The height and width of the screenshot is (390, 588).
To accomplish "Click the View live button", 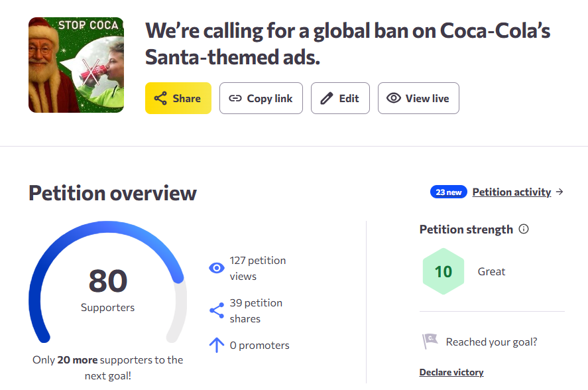I will tap(418, 98).
